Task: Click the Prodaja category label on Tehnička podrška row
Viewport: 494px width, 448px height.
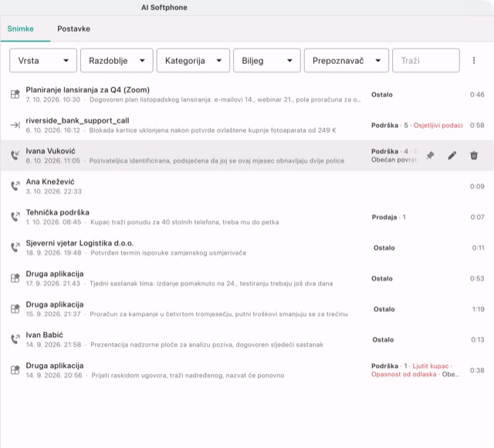Action: (384, 217)
